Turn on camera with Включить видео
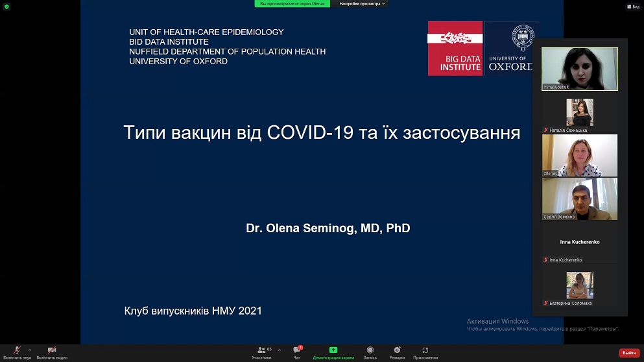This screenshot has width=644, height=362. [x=52, y=351]
